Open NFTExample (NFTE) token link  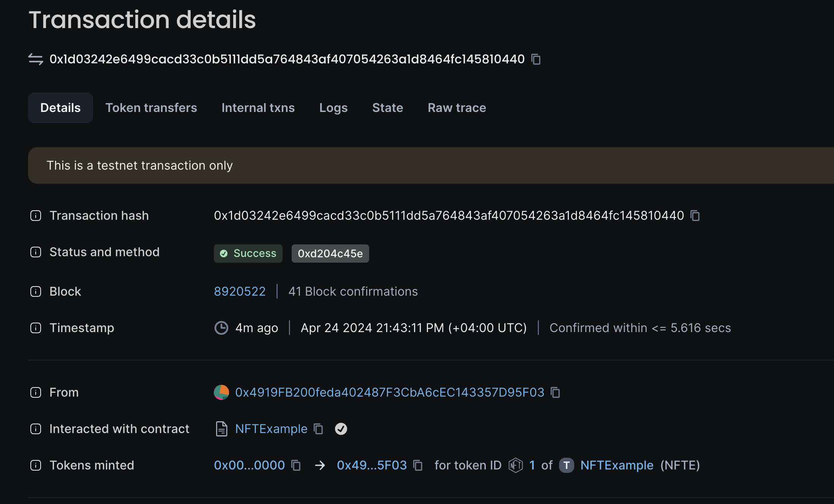click(617, 465)
